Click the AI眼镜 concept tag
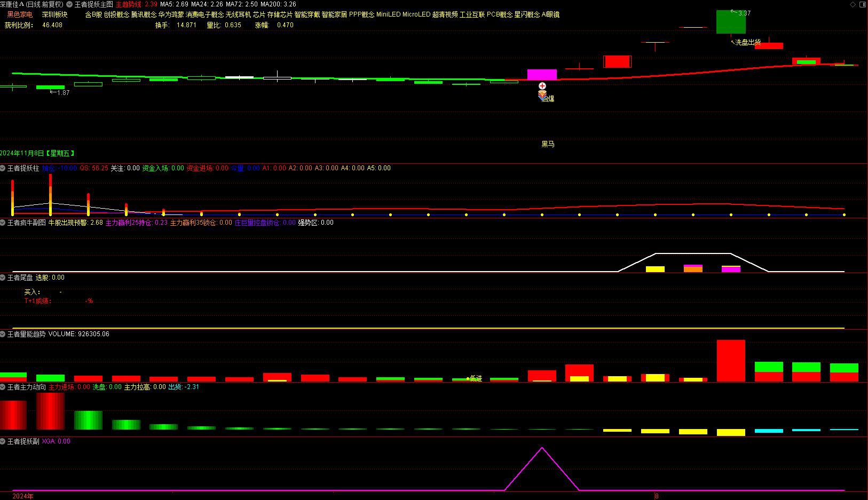The width and height of the screenshot is (868, 500). click(551, 15)
